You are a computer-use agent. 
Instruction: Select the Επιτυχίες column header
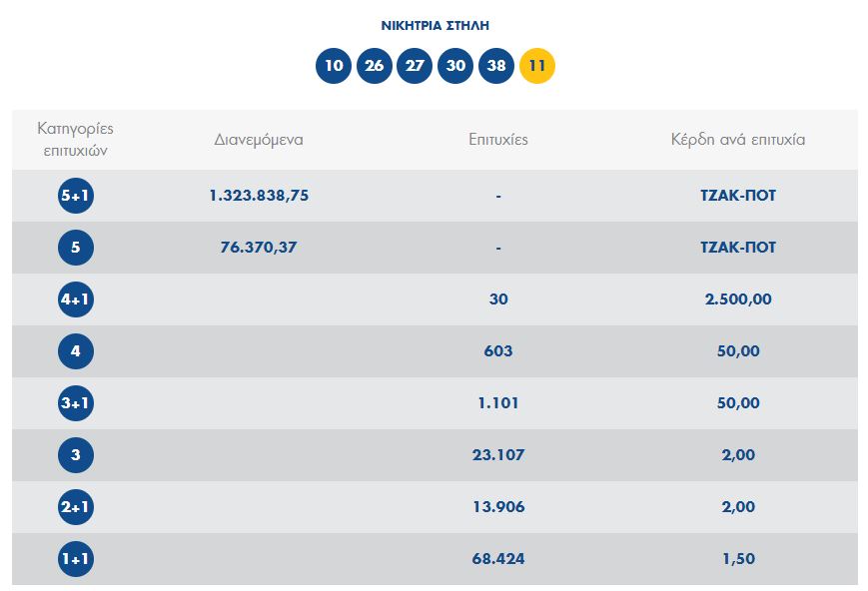click(x=497, y=140)
